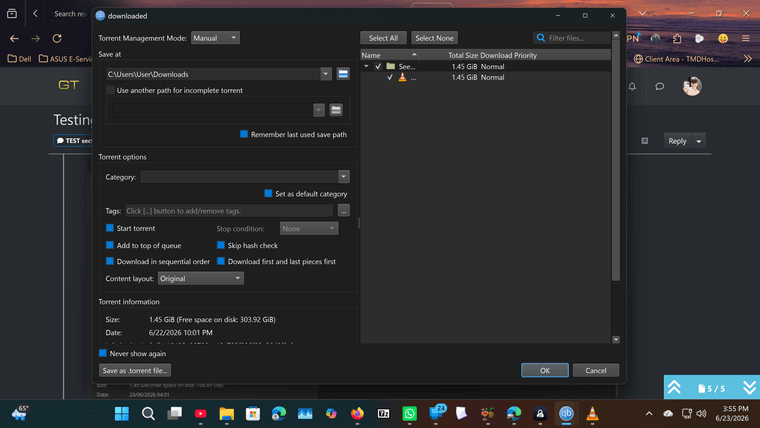Viewport: 760px width, 428px height.
Task: Open the browser extensions puzzle icon
Action: (x=677, y=38)
